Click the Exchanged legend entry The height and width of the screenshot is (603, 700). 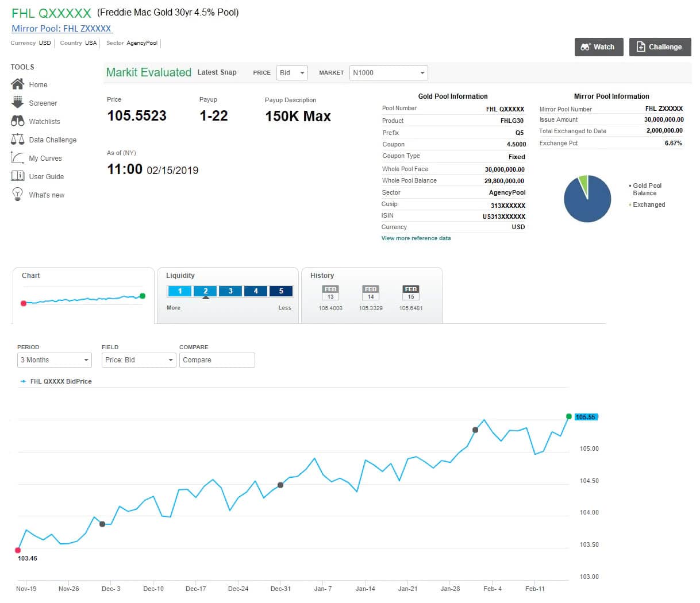pyautogui.click(x=647, y=204)
